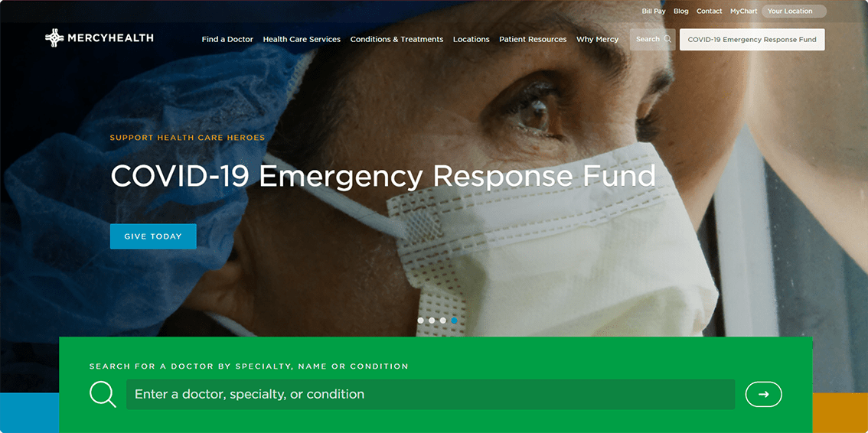Expand the Health Care Services menu
The image size is (868, 433).
coord(302,39)
